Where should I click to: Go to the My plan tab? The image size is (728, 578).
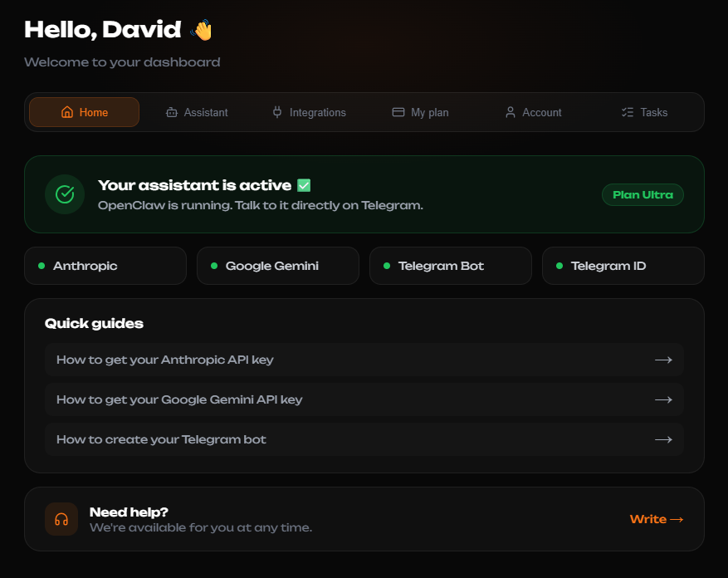point(421,112)
